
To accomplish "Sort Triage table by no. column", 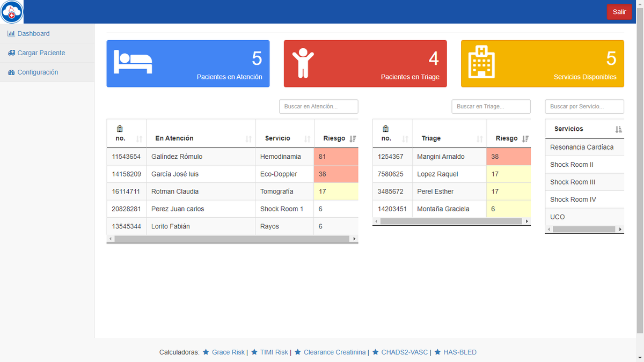I will click(393, 134).
